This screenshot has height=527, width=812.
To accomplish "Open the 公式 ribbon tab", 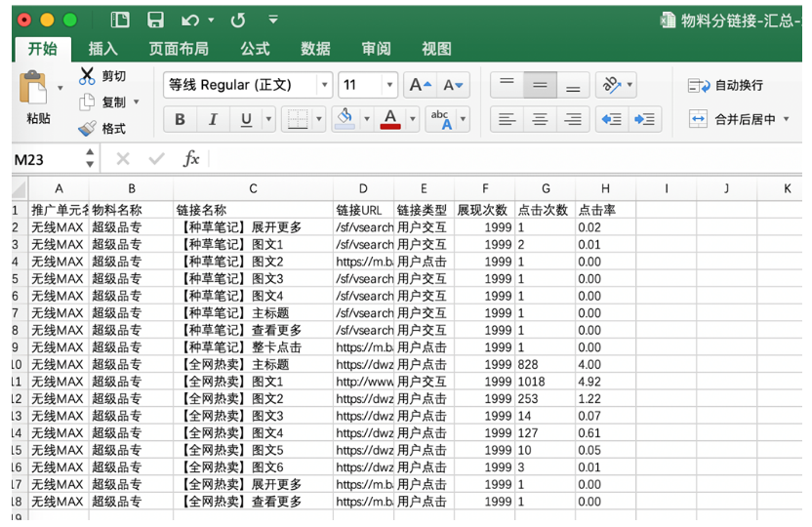I will [255, 49].
